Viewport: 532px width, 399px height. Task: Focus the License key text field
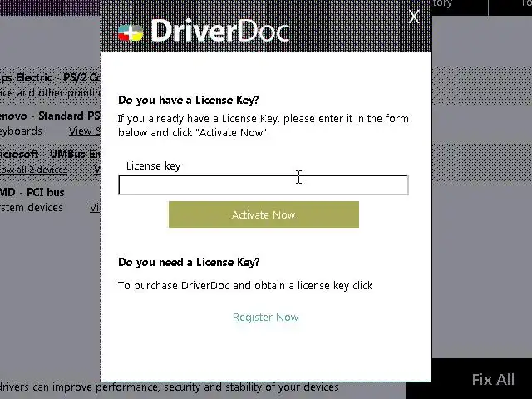coord(264,185)
